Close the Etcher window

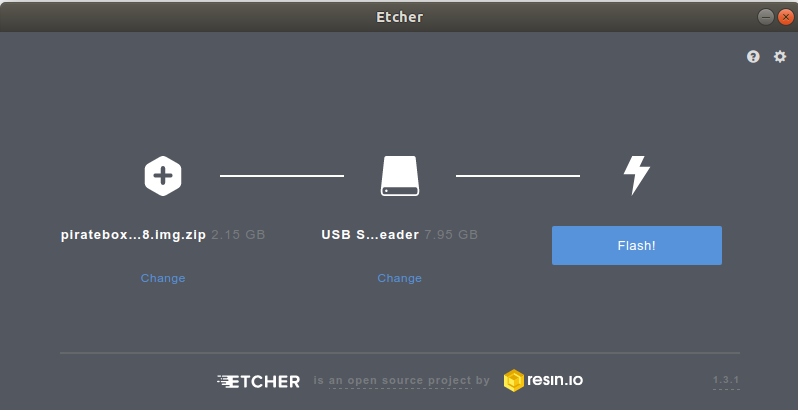[x=785, y=17]
